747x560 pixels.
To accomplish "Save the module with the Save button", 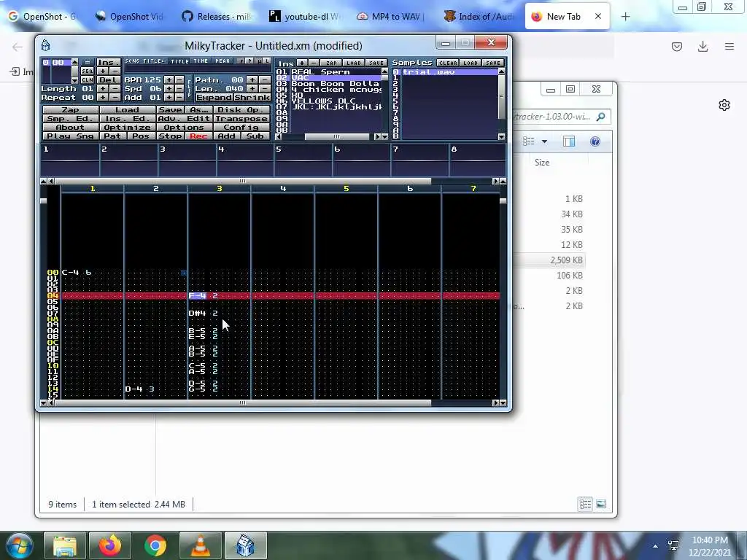I will coord(171,109).
